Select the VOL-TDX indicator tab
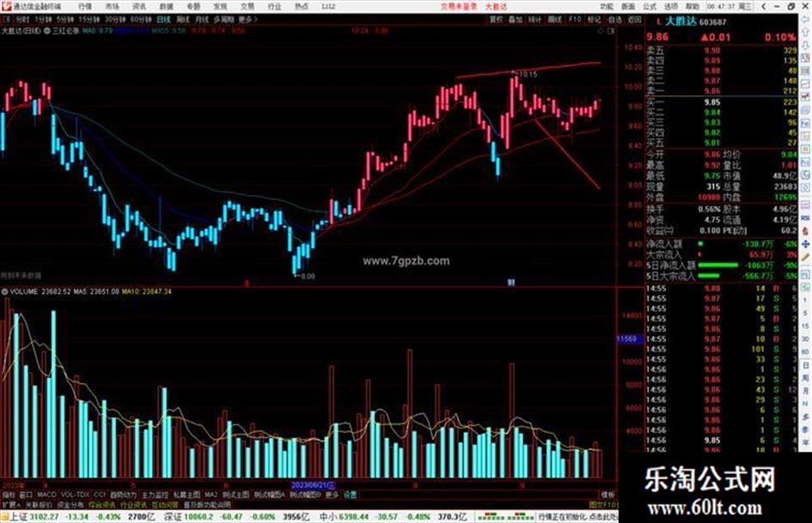Viewport: 812px width, 523px height. (76, 495)
